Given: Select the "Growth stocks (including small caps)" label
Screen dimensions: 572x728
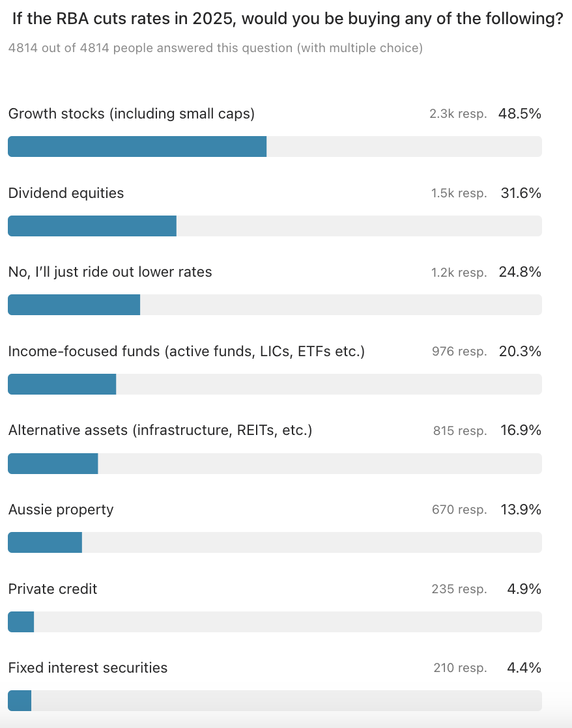Looking at the screenshot, I should pos(131,114).
